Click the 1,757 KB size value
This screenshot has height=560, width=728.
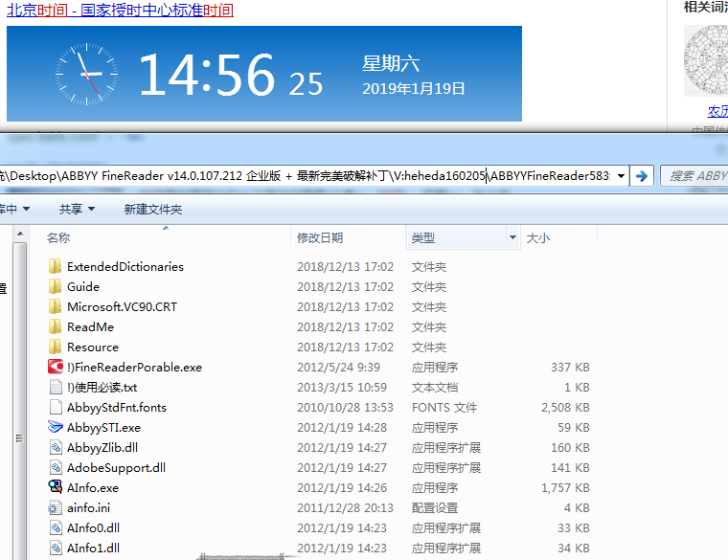pos(565,487)
